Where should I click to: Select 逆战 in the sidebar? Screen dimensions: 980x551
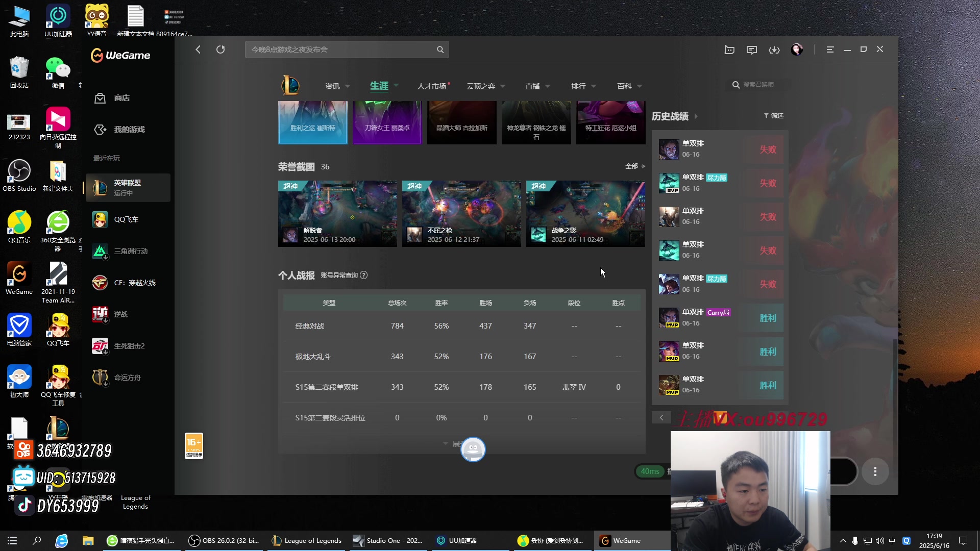coord(128,314)
